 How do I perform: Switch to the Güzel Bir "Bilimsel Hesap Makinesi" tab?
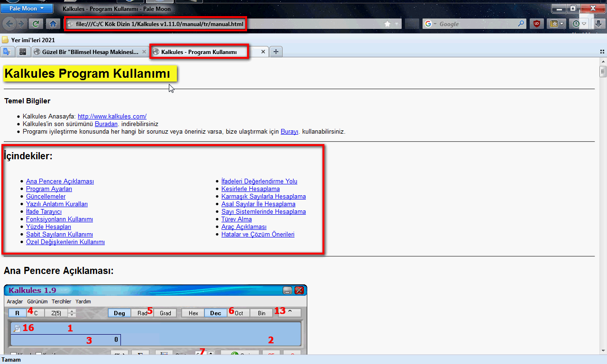click(x=90, y=52)
